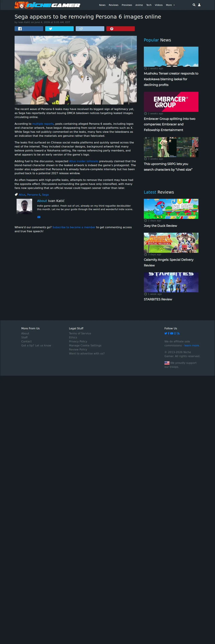Open the footer Twitch icon

click(175, 333)
